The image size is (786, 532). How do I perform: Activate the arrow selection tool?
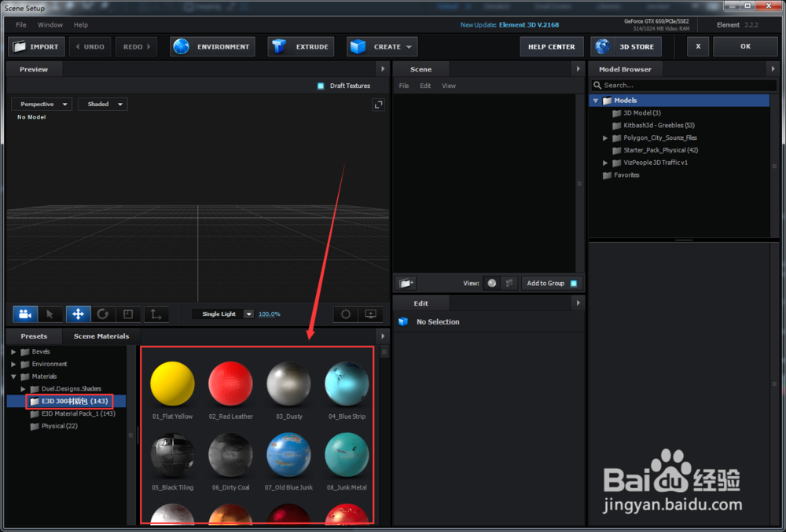[50, 314]
